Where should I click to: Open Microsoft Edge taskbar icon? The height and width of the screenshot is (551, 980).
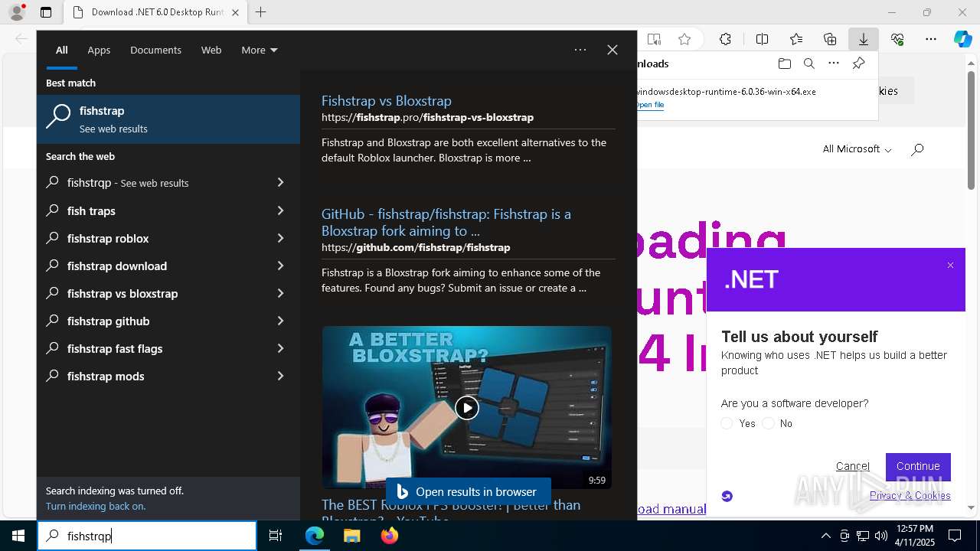(x=315, y=536)
